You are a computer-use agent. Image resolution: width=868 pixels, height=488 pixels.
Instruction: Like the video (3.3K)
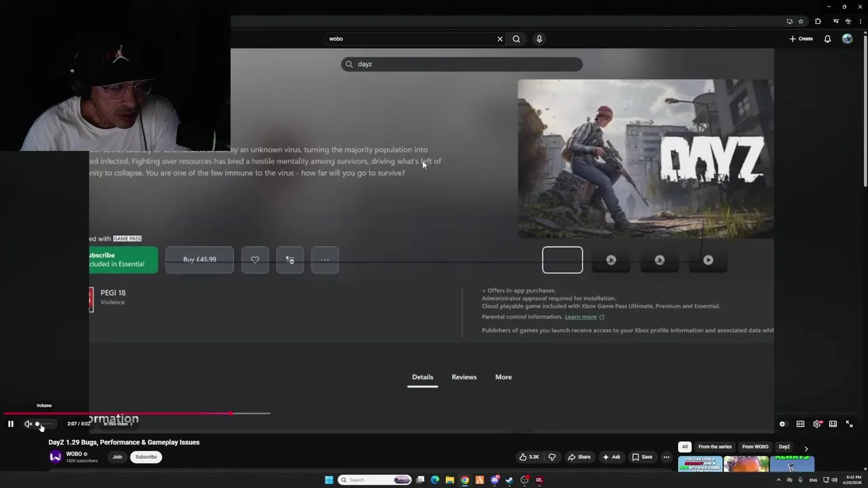(x=529, y=457)
